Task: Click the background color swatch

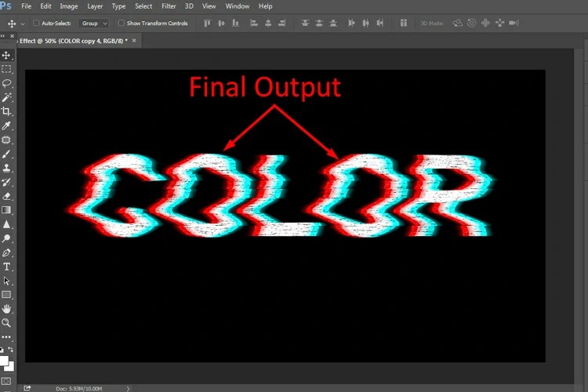Action: point(10,367)
